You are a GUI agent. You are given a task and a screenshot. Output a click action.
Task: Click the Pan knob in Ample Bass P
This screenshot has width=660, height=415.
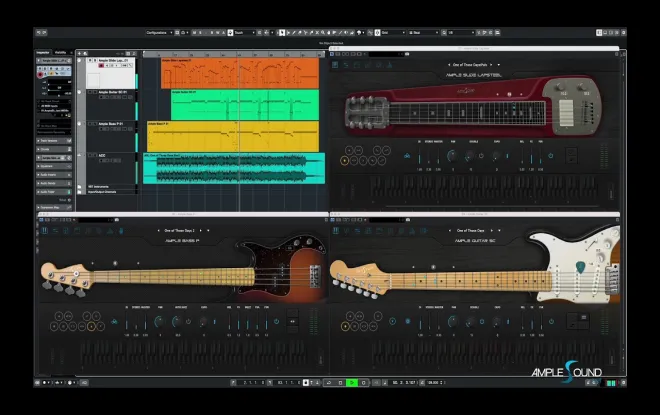pos(159,322)
